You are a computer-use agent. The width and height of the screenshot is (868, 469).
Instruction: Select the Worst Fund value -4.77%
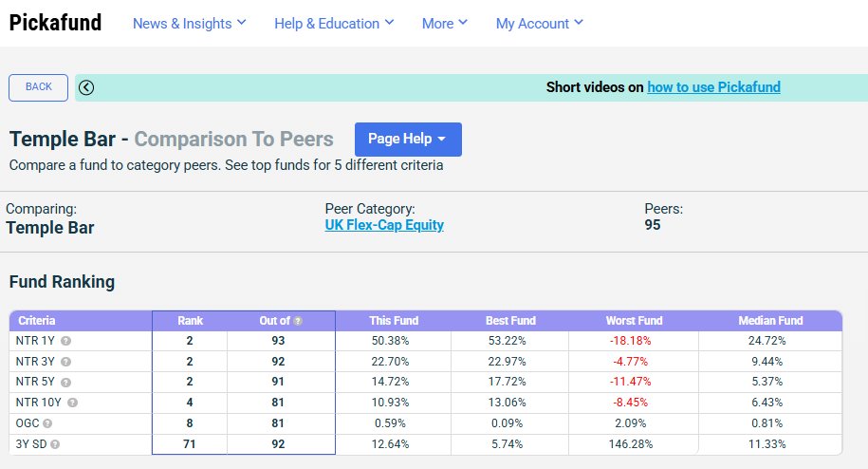pos(631,362)
